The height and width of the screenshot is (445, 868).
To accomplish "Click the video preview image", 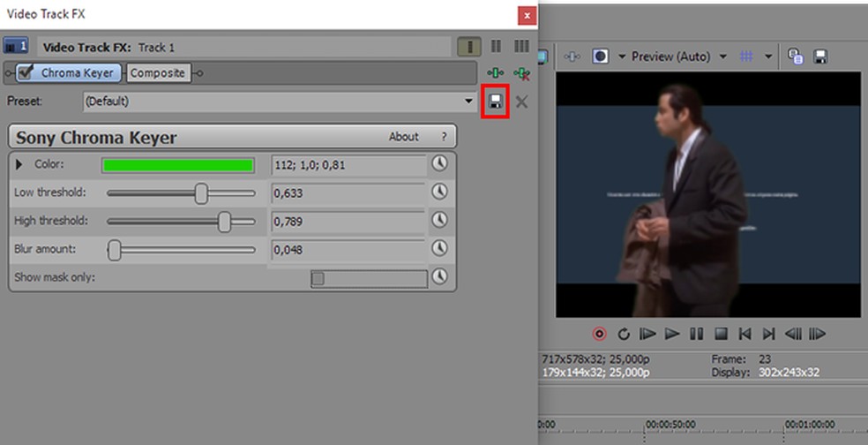I will point(708,194).
